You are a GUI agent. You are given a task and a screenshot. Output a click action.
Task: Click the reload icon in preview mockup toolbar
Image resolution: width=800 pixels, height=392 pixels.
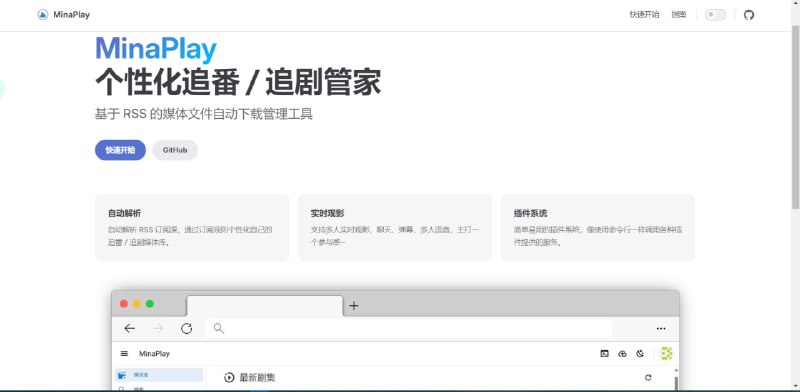point(187,328)
